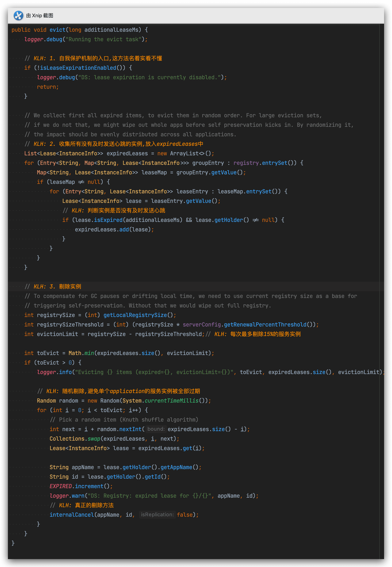
Task: Click 'registry' in the for loop header
Action: (246, 163)
